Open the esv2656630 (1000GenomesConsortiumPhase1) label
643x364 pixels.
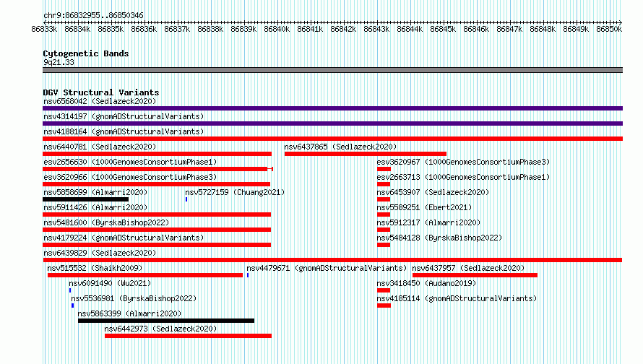point(130,162)
